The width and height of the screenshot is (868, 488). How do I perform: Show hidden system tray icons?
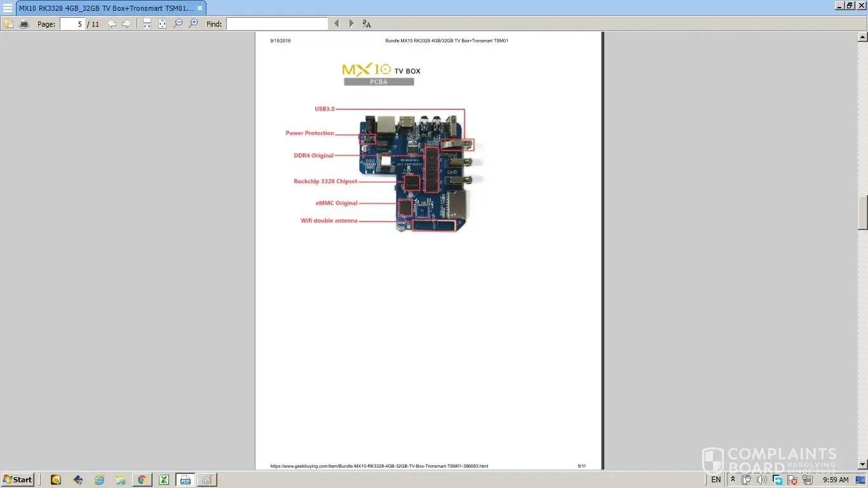733,480
